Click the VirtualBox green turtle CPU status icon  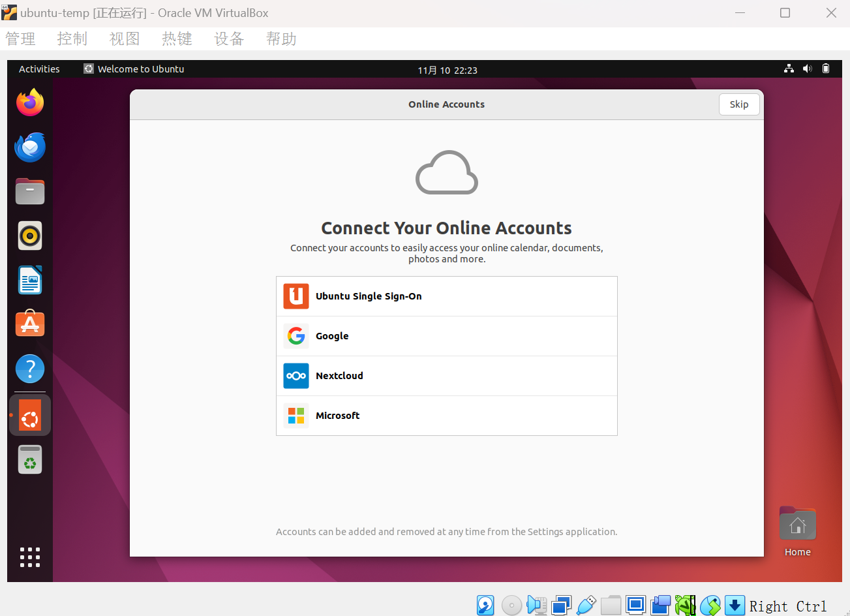pyautogui.click(x=685, y=606)
